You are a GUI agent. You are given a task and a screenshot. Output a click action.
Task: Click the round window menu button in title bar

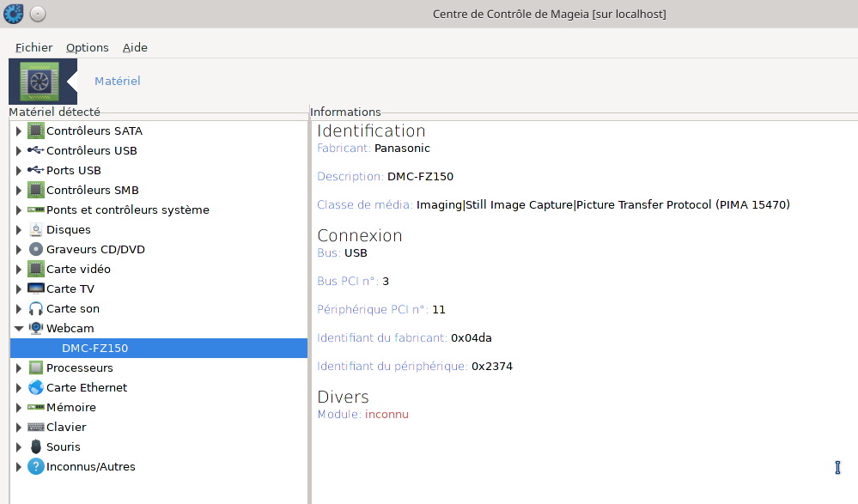(x=38, y=14)
